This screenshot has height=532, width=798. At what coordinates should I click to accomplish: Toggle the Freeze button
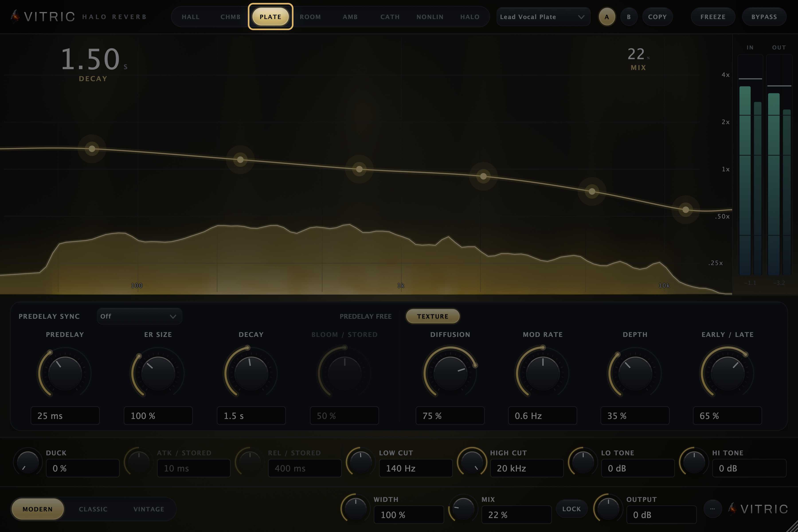point(713,17)
